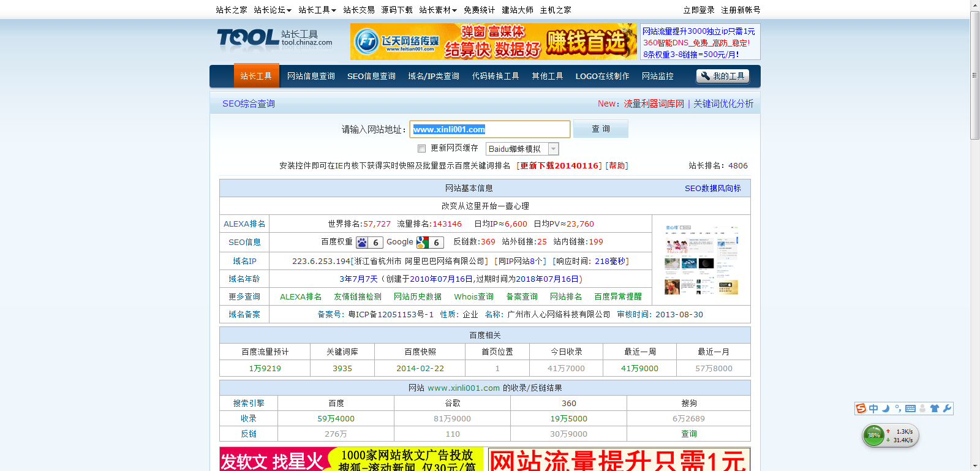The image size is (980, 471).
Task: Enable the 更新网页缓存 checkbox
Action: point(421,148)
